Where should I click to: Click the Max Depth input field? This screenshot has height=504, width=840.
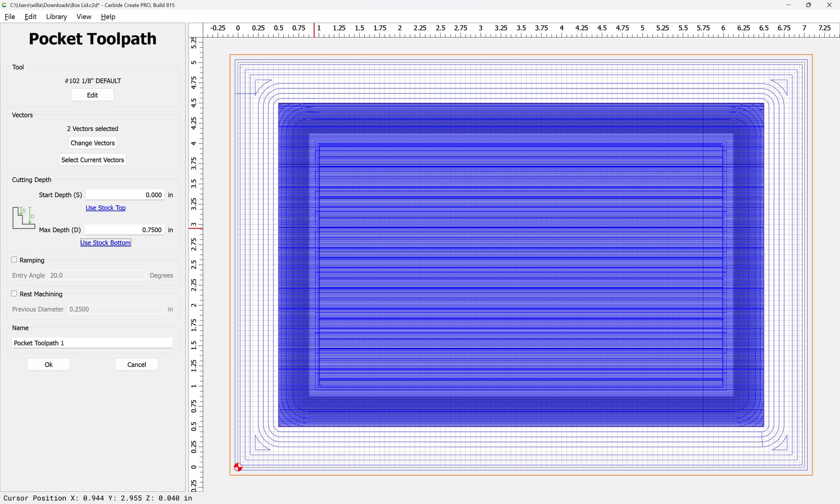(x=125, y=230)
